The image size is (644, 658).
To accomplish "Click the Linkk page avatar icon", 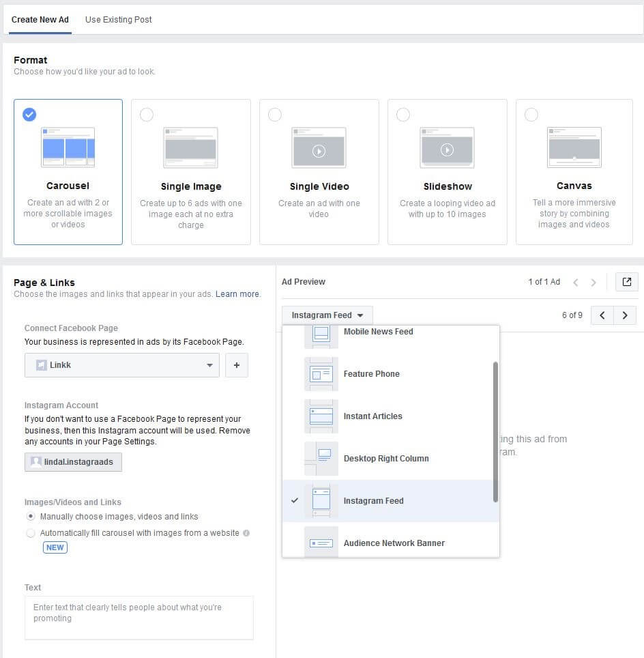I will click(x=41, y=365).
